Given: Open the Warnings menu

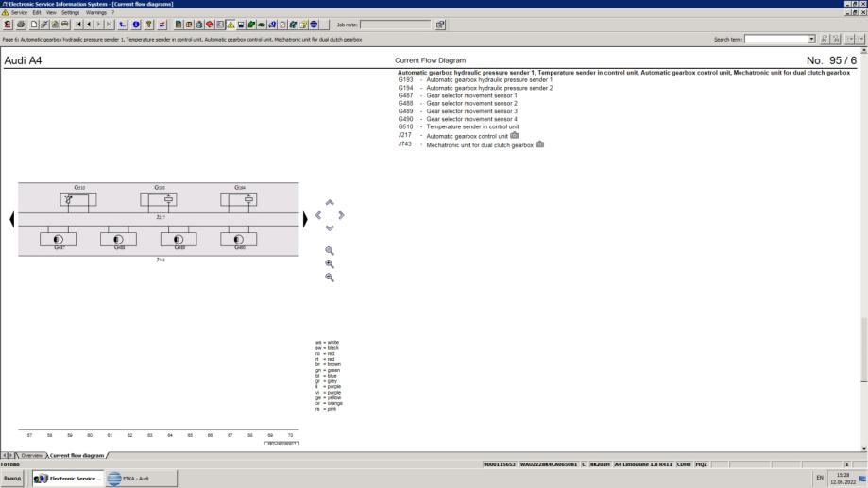Looking at the screenshot, I should (x=95, y=12).
